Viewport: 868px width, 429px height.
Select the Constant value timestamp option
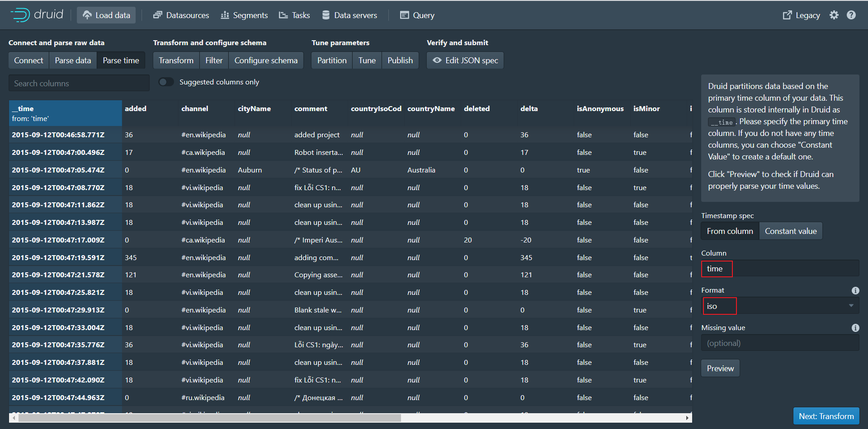point(791,231)
